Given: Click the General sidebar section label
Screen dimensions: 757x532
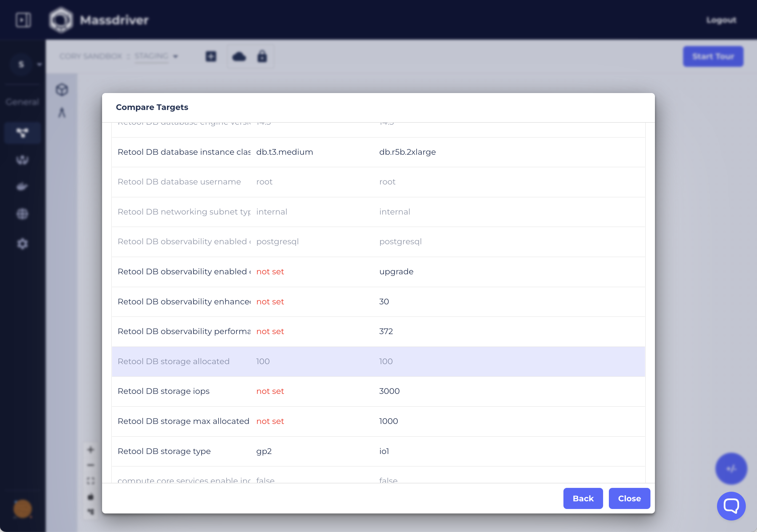Looking at the screenshot, I should (x=22, y=102).
